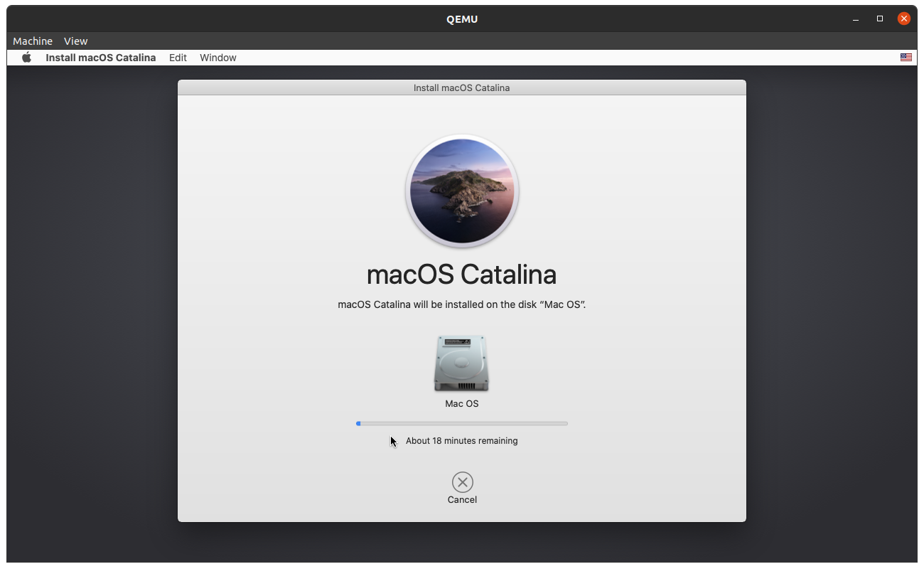Click the 'About 18 minutes remaining' text
This screenshot has width=924, height=569.
(x=462, y=441)
